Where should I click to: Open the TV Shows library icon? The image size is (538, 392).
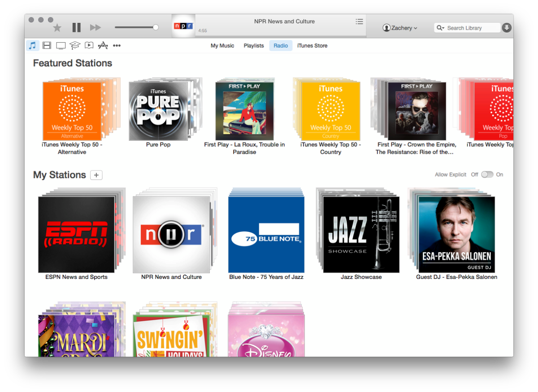pyautogui.click(x=61, y=45)
